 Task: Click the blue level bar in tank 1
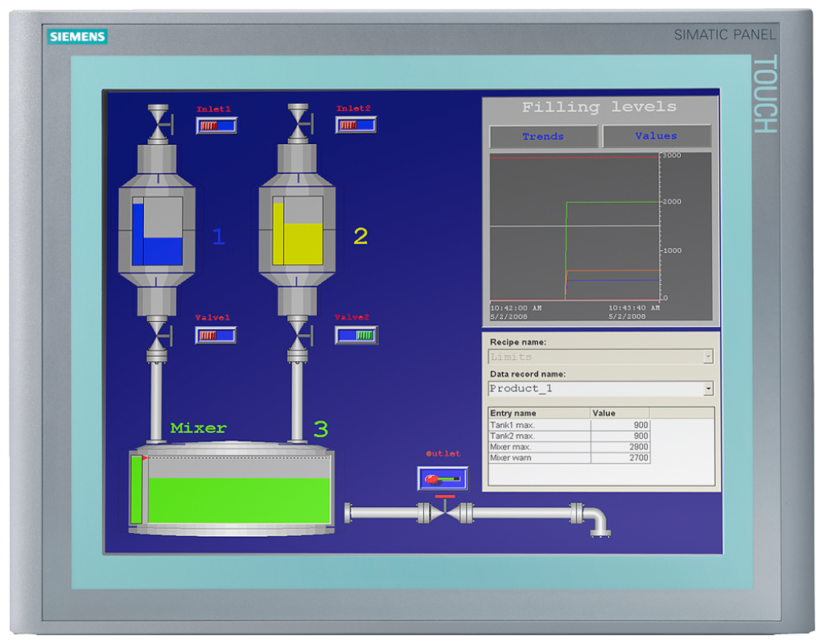[x=138, y=234]
